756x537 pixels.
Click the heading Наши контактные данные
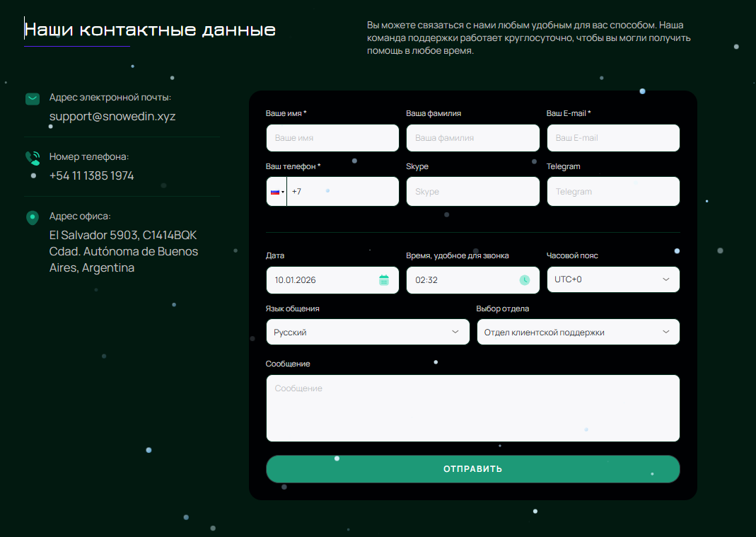pyautogui.click(x=150, y=30)
